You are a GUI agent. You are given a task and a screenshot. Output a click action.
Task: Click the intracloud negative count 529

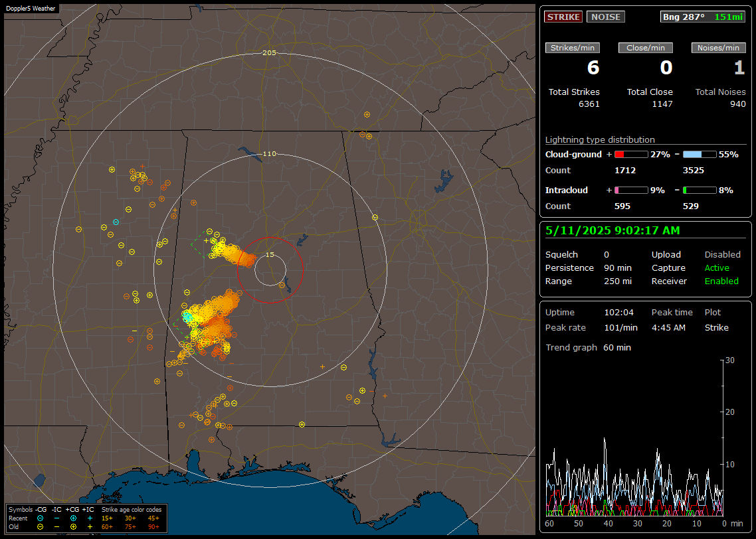click(690, 206)
